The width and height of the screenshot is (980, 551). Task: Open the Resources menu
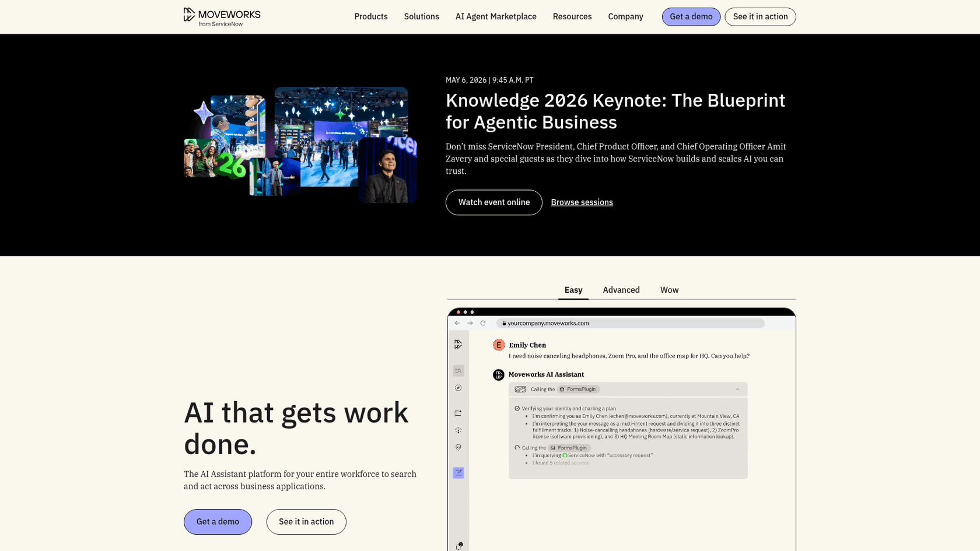point(572,16)
